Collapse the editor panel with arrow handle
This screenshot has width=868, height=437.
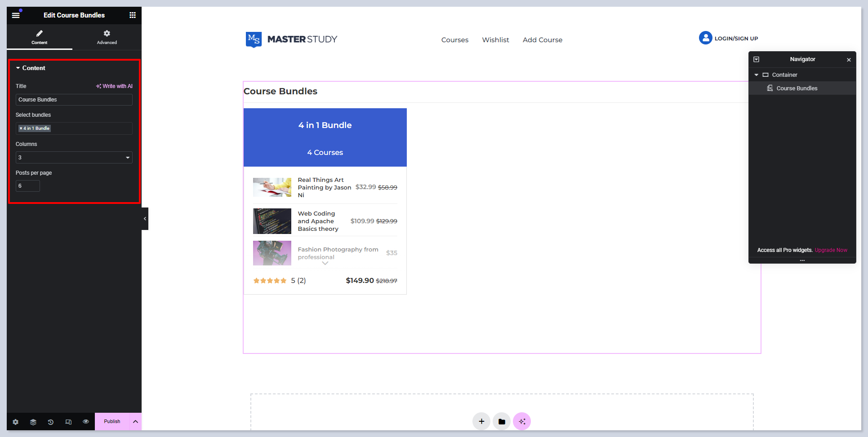click(145, 219)
